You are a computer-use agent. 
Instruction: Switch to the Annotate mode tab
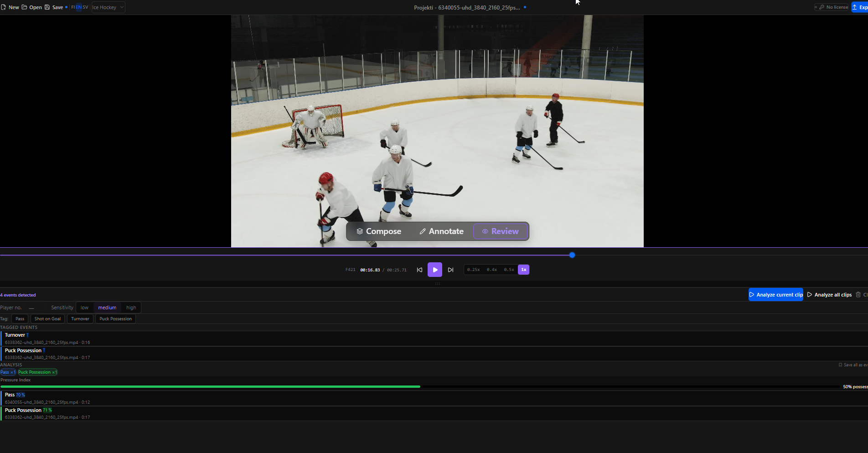pos(441,231)
